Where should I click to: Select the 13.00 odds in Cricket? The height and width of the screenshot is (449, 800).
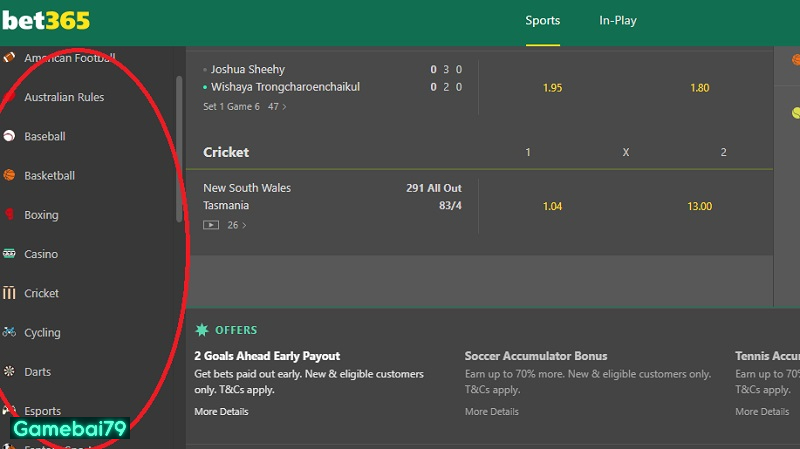pyautogui.click(x=699, y=206)
